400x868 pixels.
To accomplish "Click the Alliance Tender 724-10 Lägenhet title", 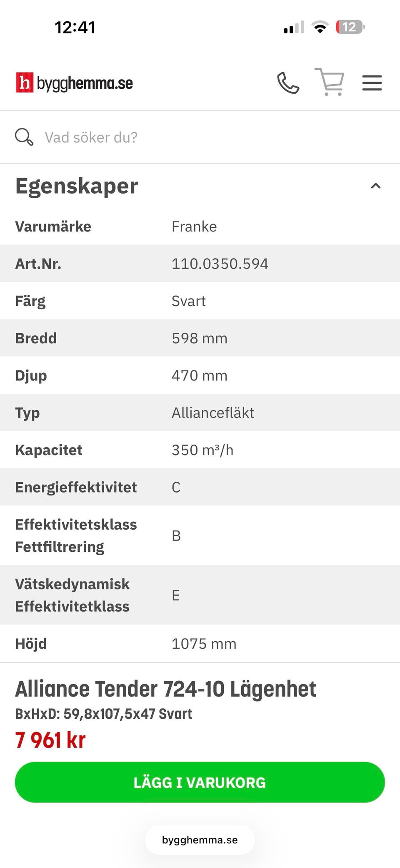I will coord(166,689).
